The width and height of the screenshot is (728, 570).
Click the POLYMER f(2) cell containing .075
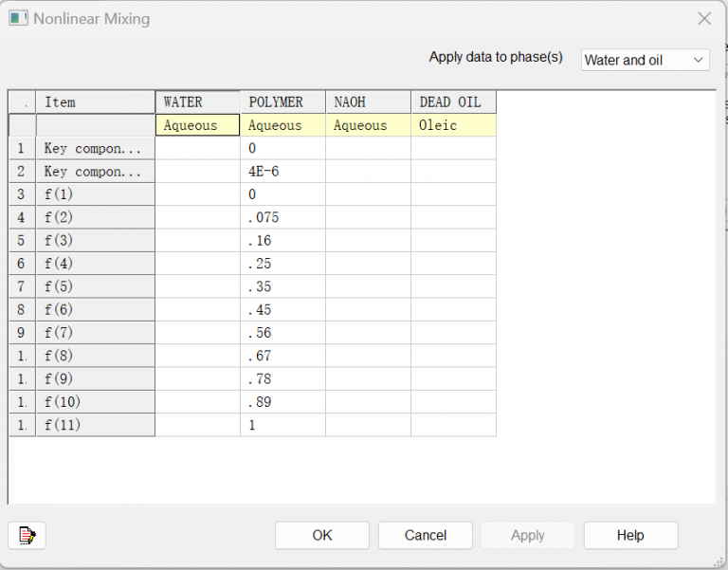[282, 217]
